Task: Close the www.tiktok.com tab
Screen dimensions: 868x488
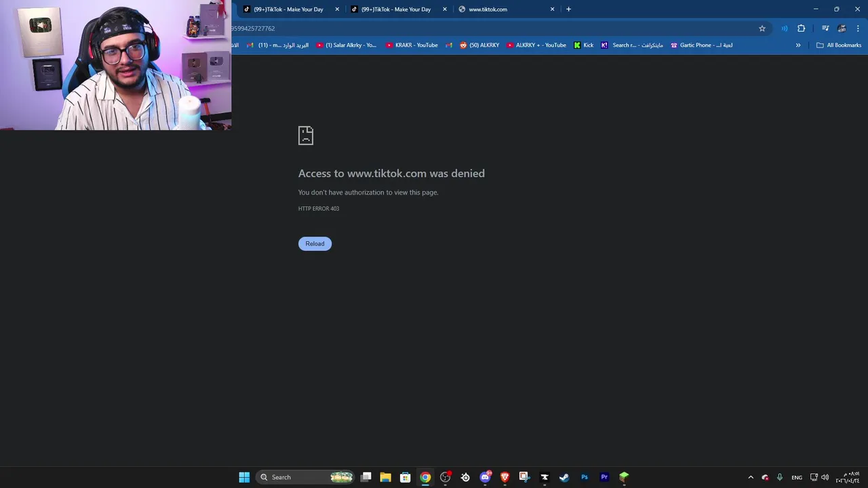Action: coord(552,9)
